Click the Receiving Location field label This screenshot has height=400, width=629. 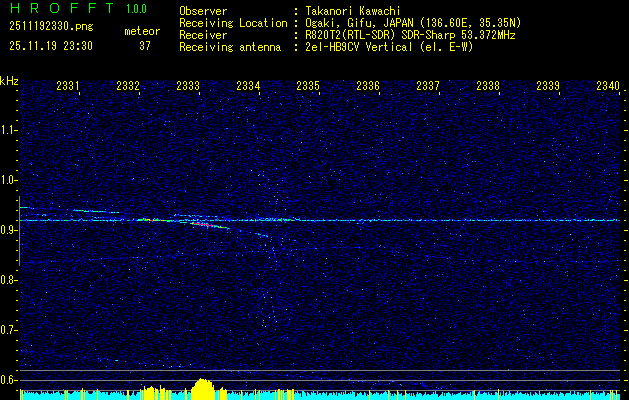coord(233,23)
